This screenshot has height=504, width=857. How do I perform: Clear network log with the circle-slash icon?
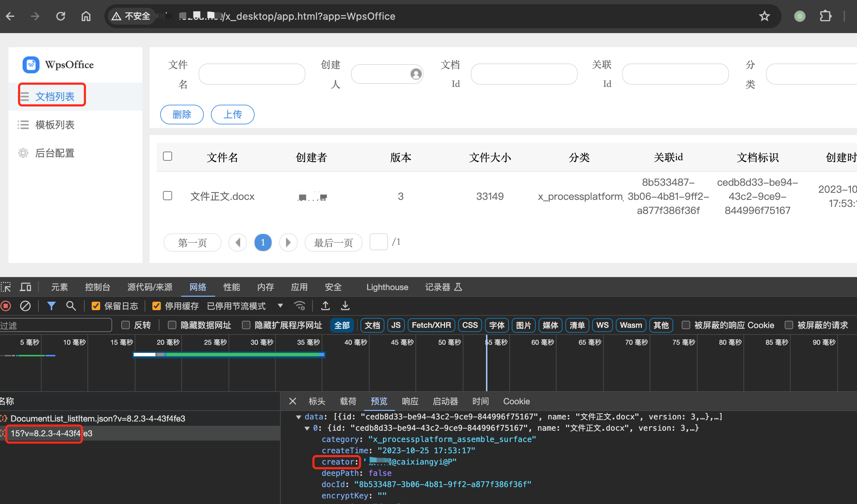click(x=25, y=306)
